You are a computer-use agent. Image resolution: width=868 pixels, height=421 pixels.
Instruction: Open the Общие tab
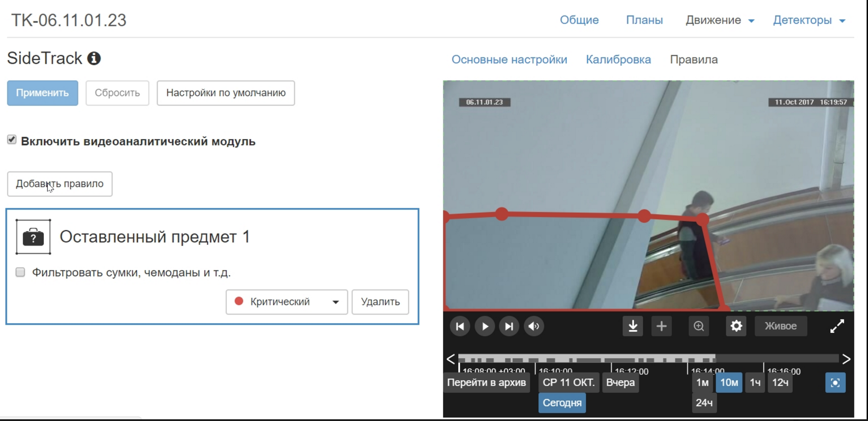pyautogui.click(x=579, y=20)
